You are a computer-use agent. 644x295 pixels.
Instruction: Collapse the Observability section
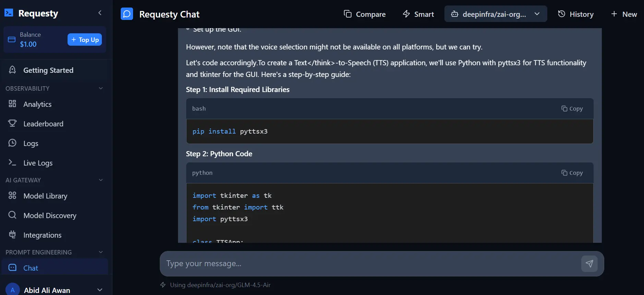(x=101, y=88)
